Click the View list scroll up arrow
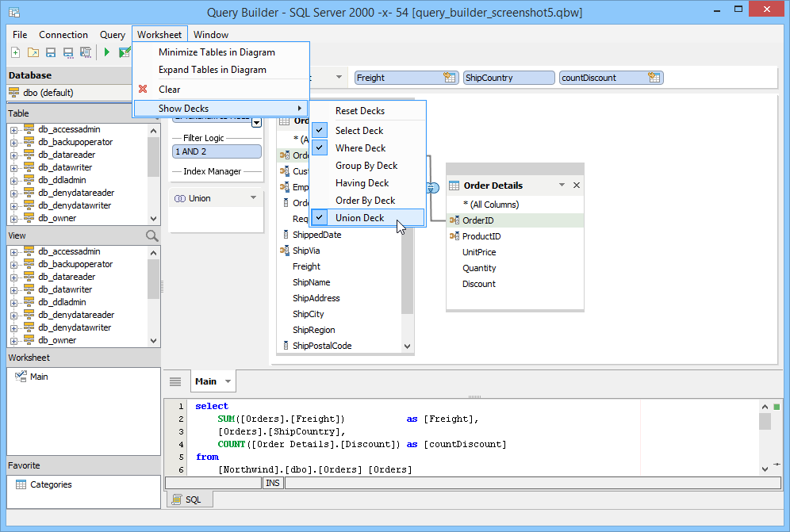 [x=154, y=252]
